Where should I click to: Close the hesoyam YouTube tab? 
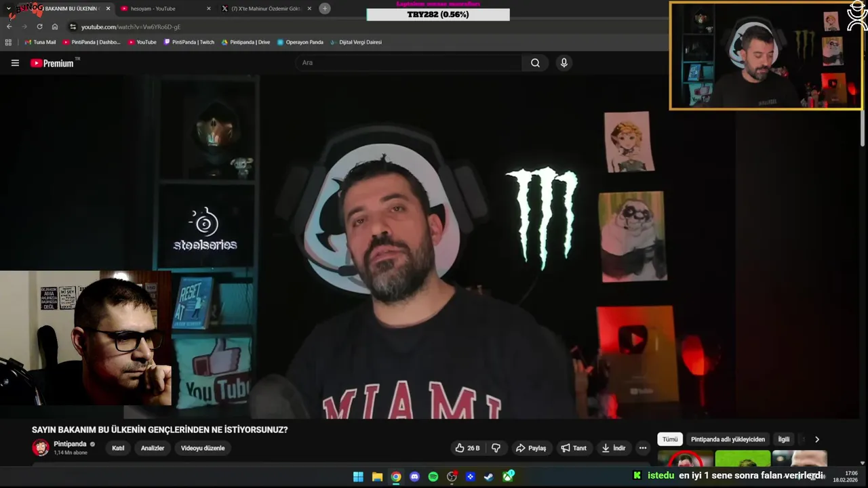pyautogui.click(x=208, y=9)
